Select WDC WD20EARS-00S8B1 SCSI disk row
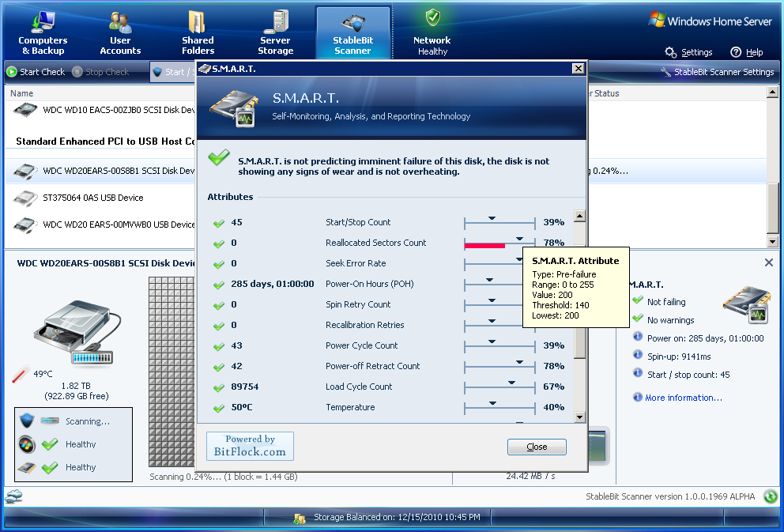This screenshot has height=532, width=784. coord(100,171)
